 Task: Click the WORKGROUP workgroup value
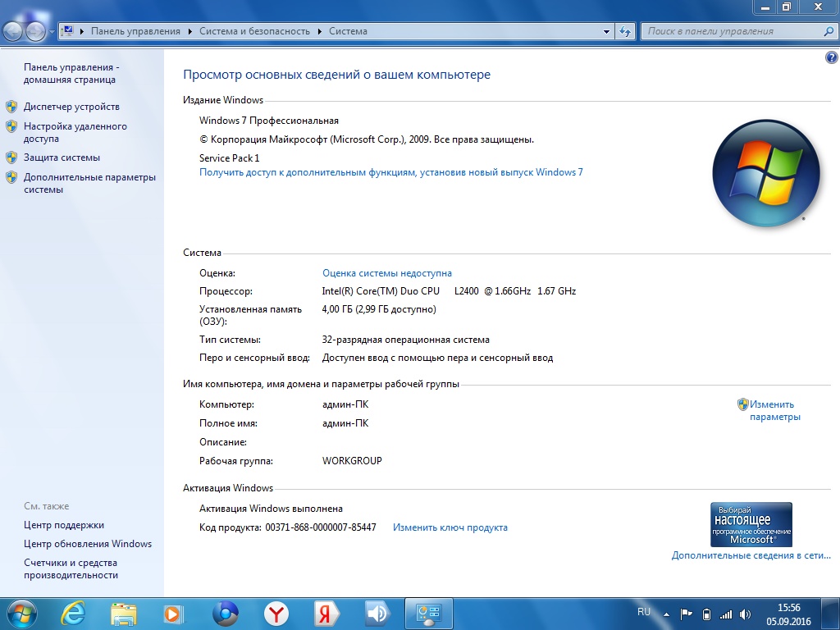[352, 461]
